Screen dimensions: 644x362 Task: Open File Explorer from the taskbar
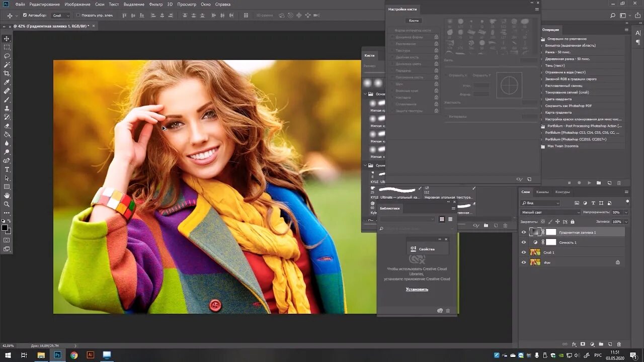[x=41, y=355]
